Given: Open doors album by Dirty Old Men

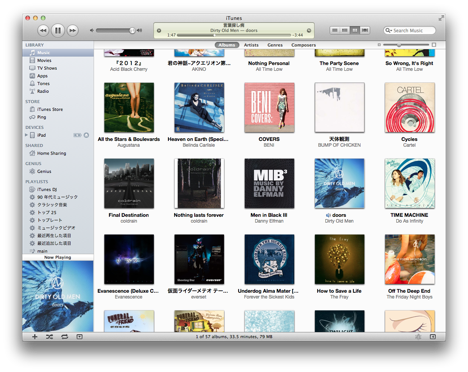Looking at the screenshot, I should [x=339, y=184].
